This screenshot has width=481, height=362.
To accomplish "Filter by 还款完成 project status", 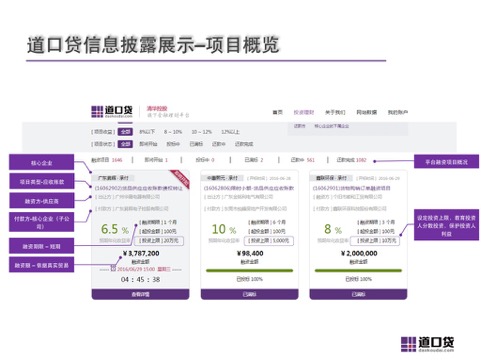I will click(x=244, y=144).
